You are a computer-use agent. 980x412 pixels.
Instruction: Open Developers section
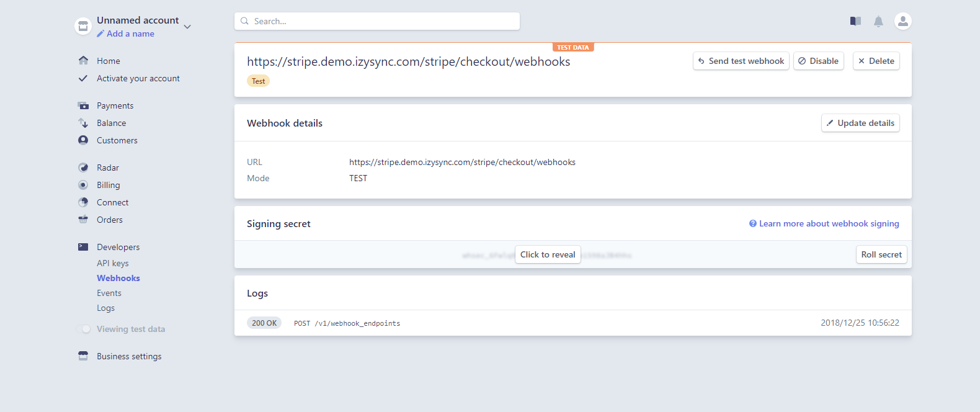(118, 247)
